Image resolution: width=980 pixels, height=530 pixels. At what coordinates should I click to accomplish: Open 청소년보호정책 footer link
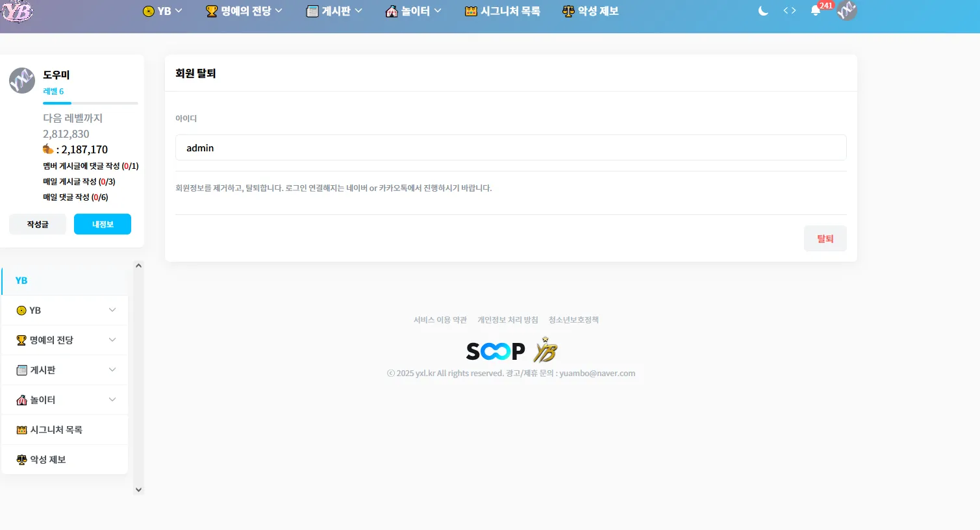[573, 320]
